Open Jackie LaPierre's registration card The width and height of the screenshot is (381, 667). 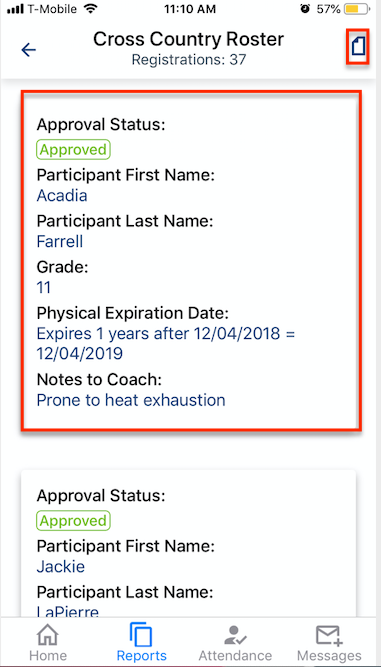(188, 543)
